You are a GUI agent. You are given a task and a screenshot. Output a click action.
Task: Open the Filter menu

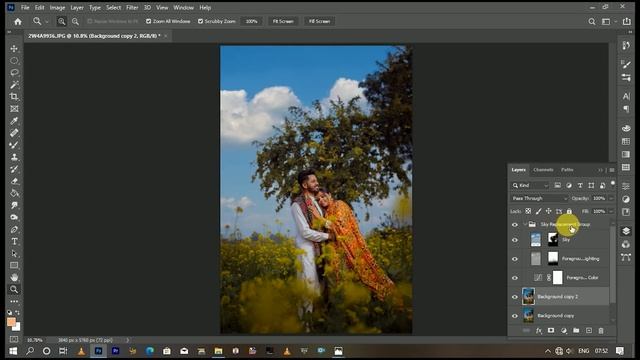pos(132,7)
